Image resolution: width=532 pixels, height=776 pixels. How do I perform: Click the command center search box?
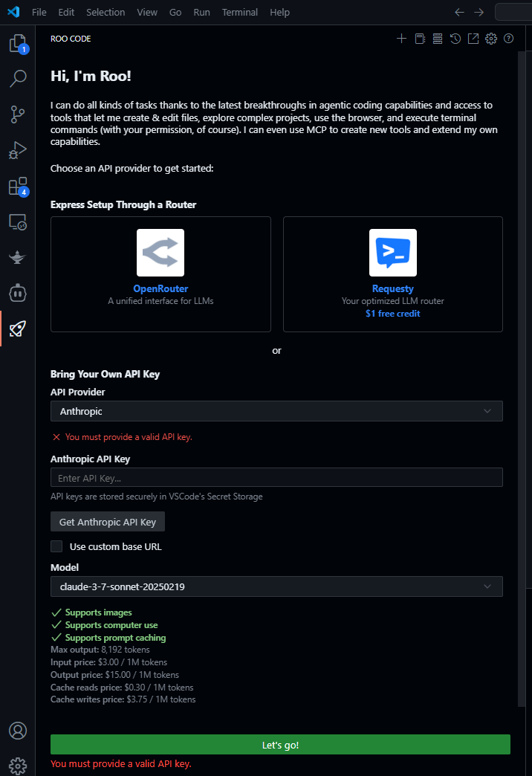(x=513, y=13)
